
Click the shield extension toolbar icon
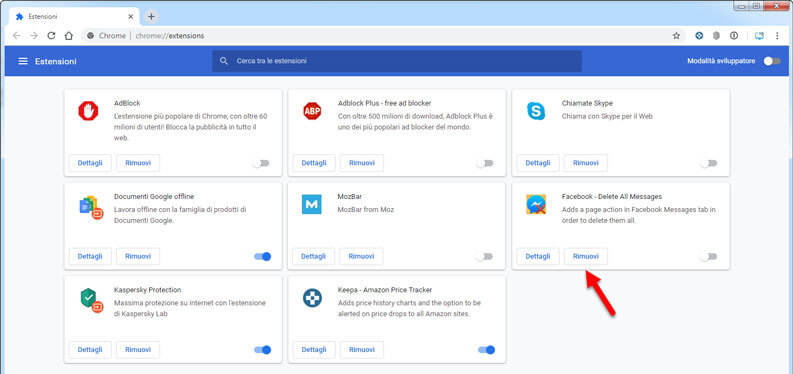pos(716,36)
